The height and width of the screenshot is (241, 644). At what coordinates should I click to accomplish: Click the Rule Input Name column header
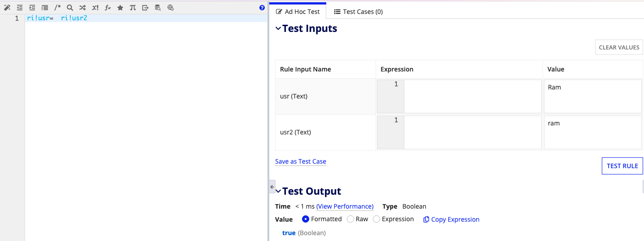pos(306,69)
